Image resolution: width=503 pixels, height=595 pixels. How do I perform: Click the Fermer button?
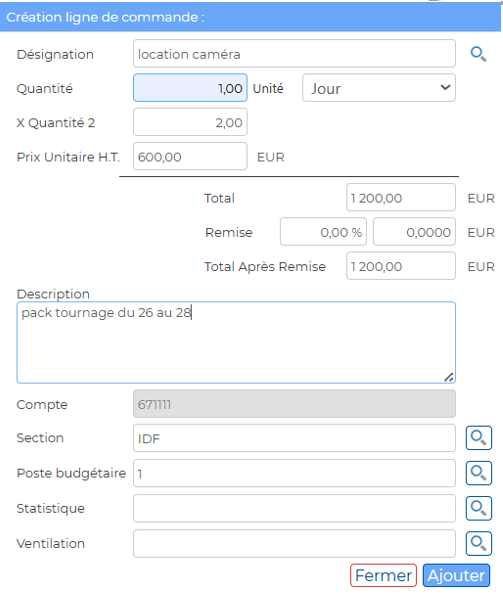pyautogui.click(x=384, y=576)
